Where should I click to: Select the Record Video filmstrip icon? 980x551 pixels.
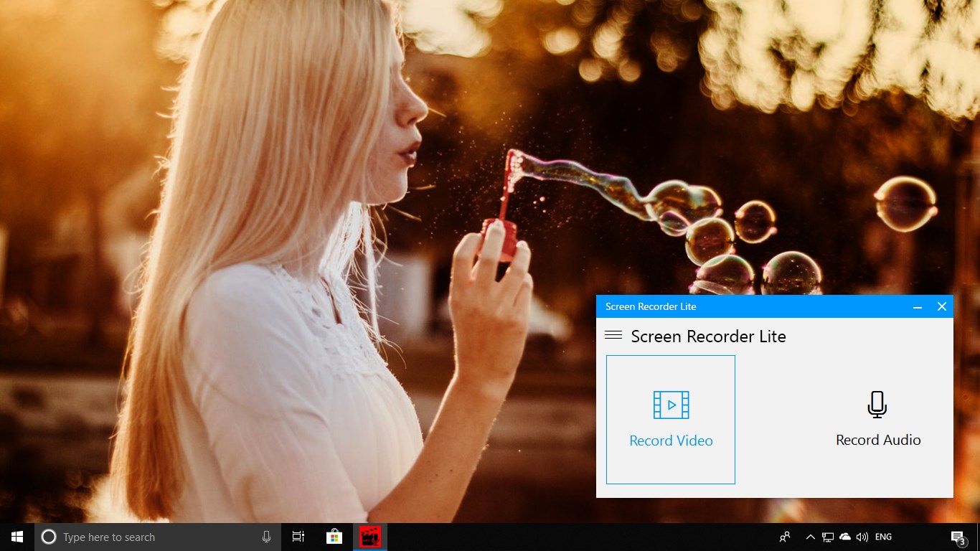[x=670, y=404]
